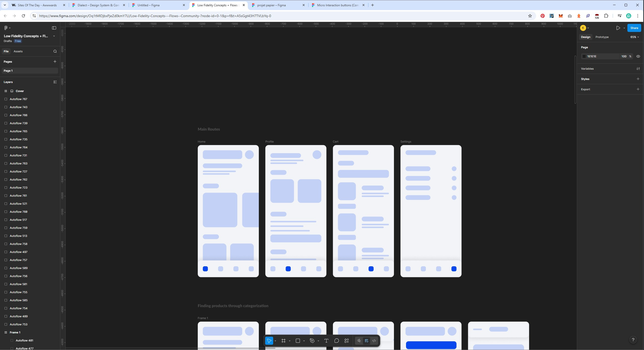Expand the file name dropdown chevron
Screen dimensions: 644x350
[x=54, y=36]
